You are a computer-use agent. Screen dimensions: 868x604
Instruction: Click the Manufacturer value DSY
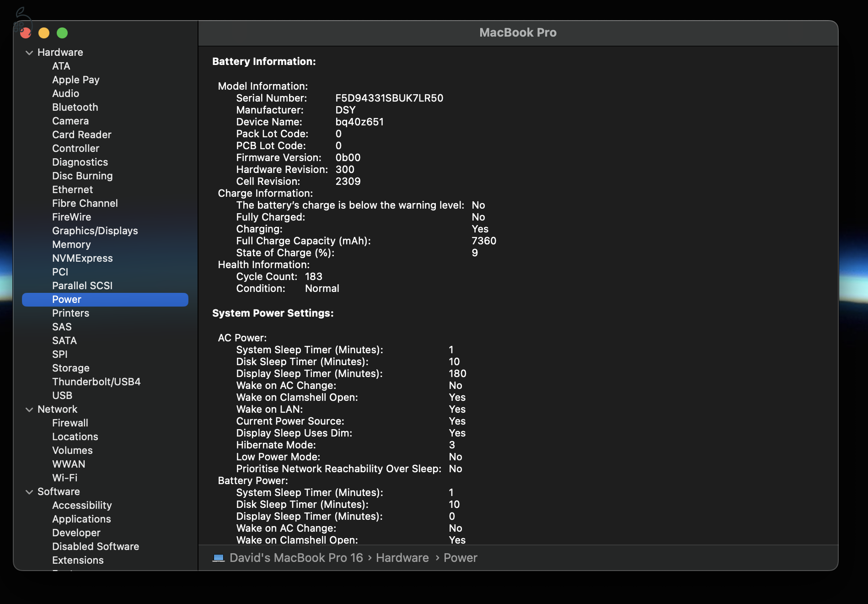[x=345, y=110]
